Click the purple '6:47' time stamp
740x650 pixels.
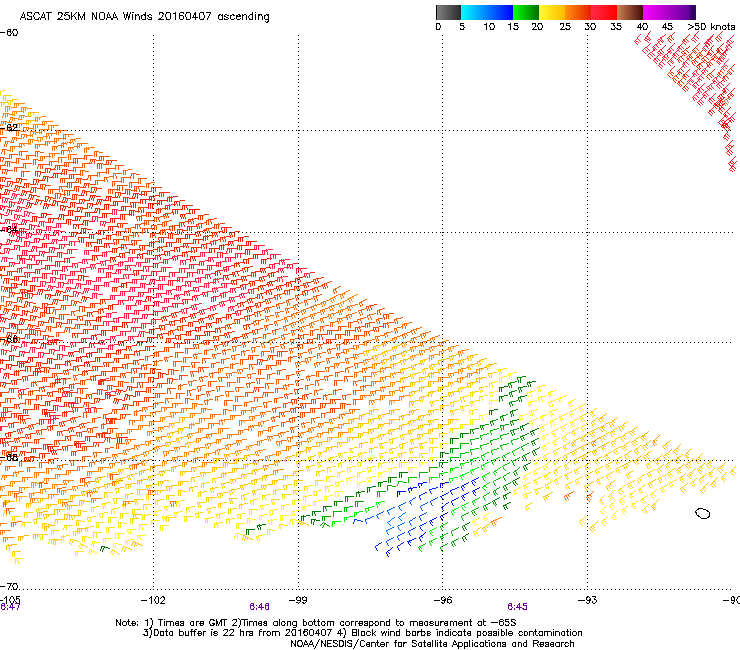point(10,607)
